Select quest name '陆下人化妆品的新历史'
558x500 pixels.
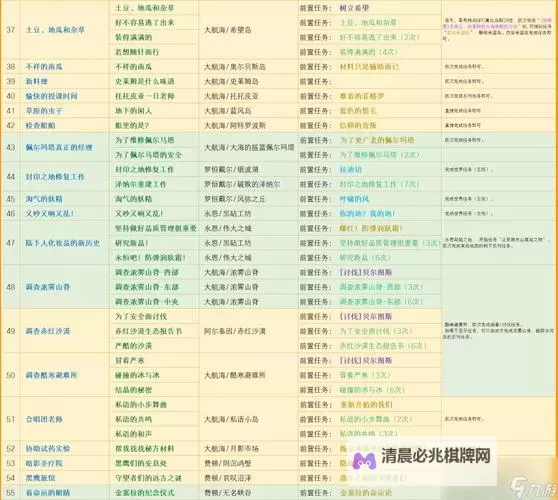coord(63,243)
